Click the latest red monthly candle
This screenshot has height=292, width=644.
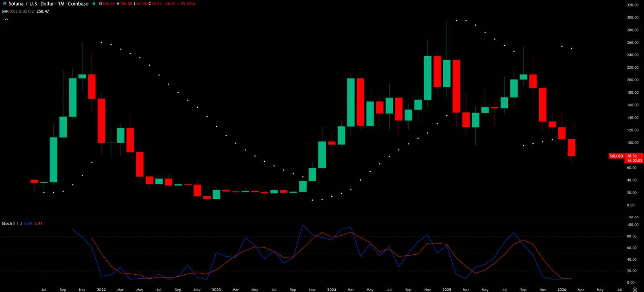[572, 147]
